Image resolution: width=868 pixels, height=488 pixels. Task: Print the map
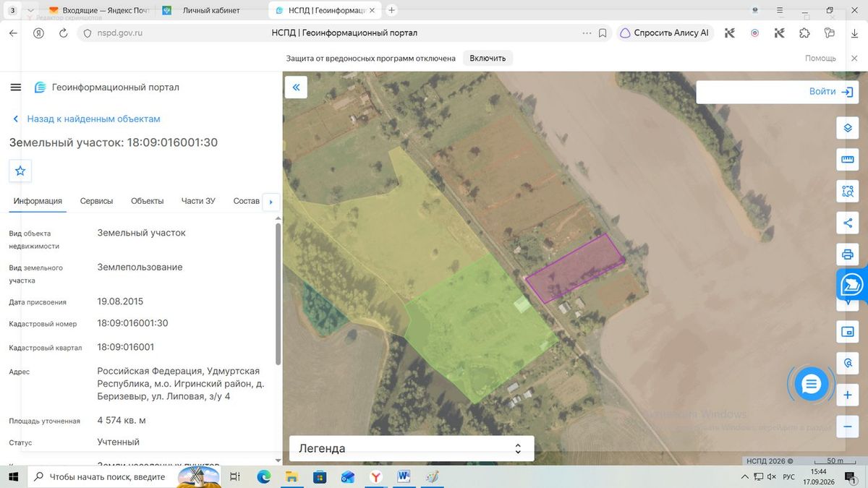click(847, 254)
